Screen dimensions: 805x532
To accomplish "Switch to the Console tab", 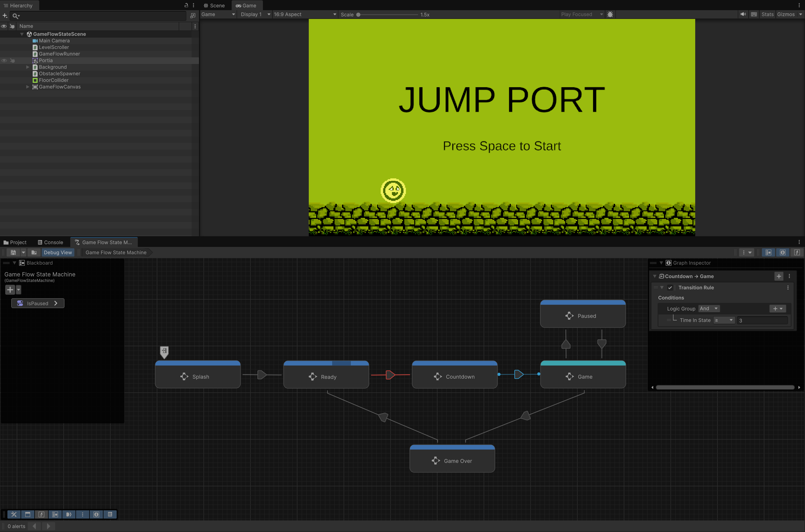I will pyautogui.click(x=50, y=242).
